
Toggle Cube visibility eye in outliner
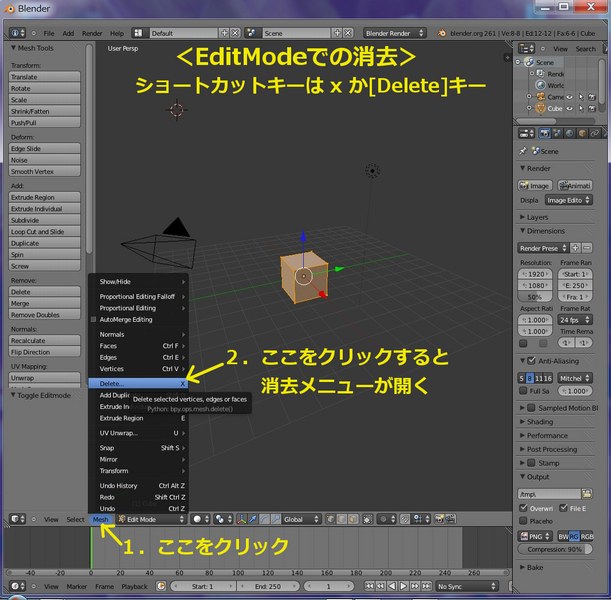click(570, 108)
